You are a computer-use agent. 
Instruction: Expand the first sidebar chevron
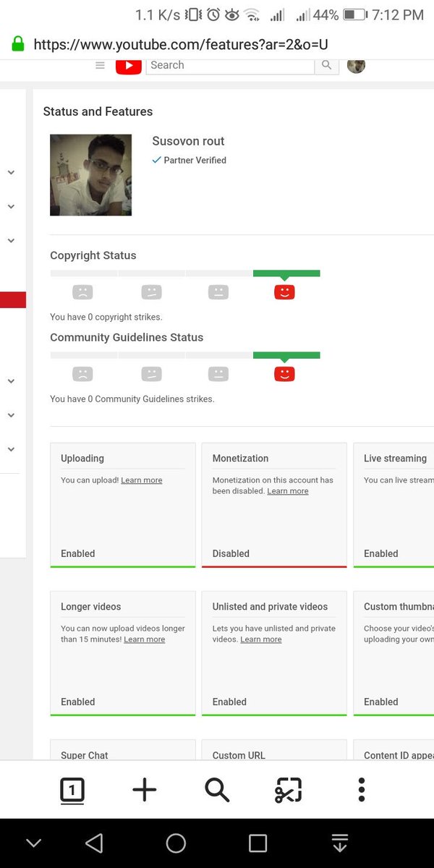11,172
